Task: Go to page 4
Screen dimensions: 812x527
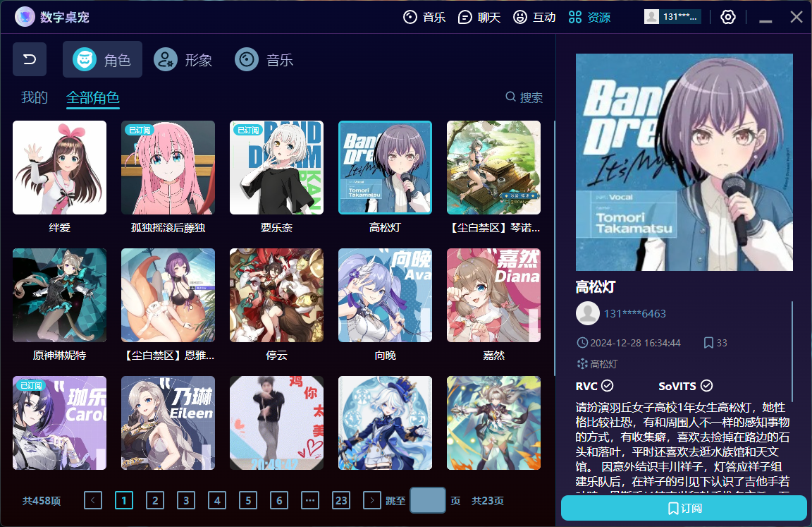Action: pyautogui.click(x=217, y=501)
